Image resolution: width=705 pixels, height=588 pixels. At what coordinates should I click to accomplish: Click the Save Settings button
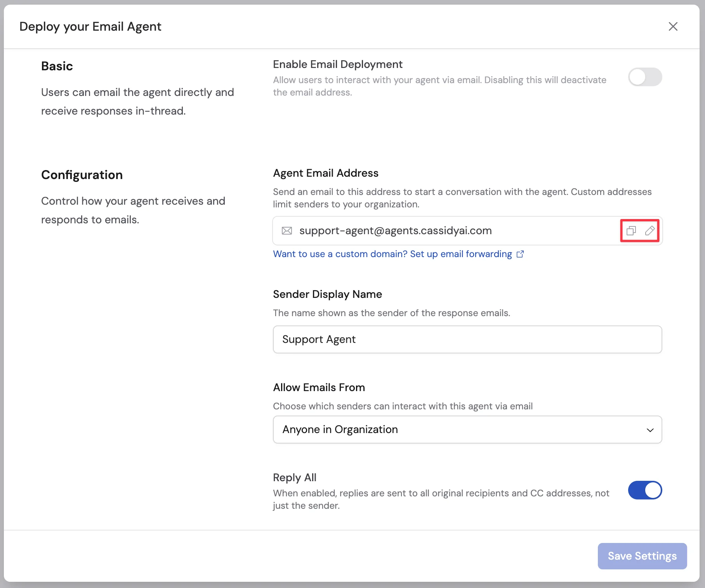click(x=642, y=556)
